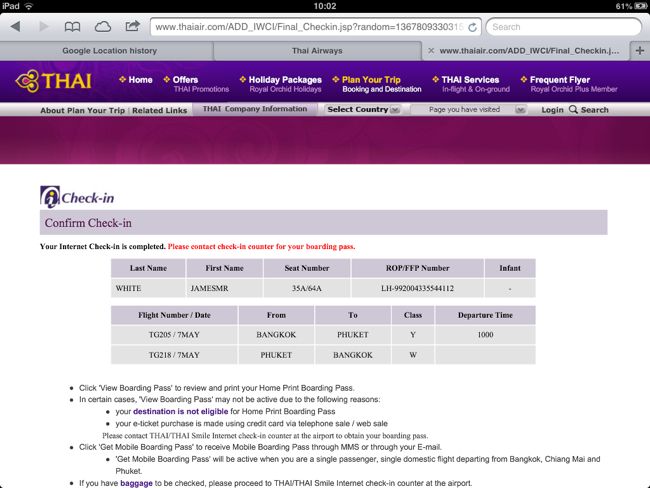Switch to Google Location history tab
This screenshot has width=650, height=488.
coord(109,51)
